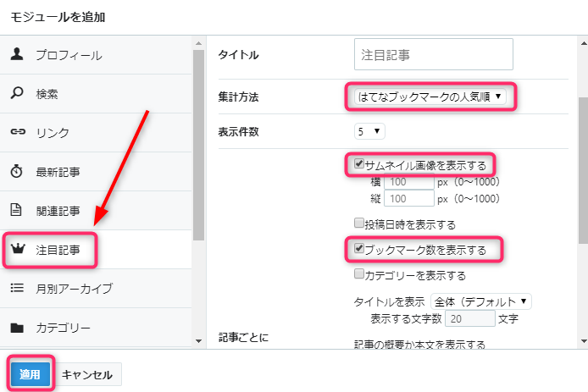Click settings pane scrollbar thumb
Screen dimensions: 588x392
[x=584, y=170]
